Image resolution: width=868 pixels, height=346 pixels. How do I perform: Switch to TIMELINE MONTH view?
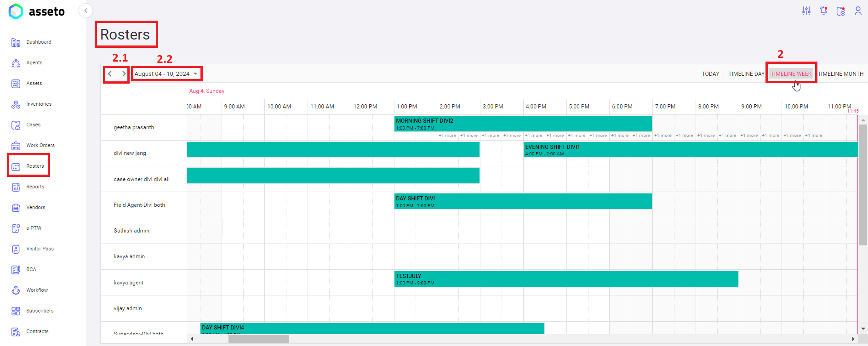[840, 74]
